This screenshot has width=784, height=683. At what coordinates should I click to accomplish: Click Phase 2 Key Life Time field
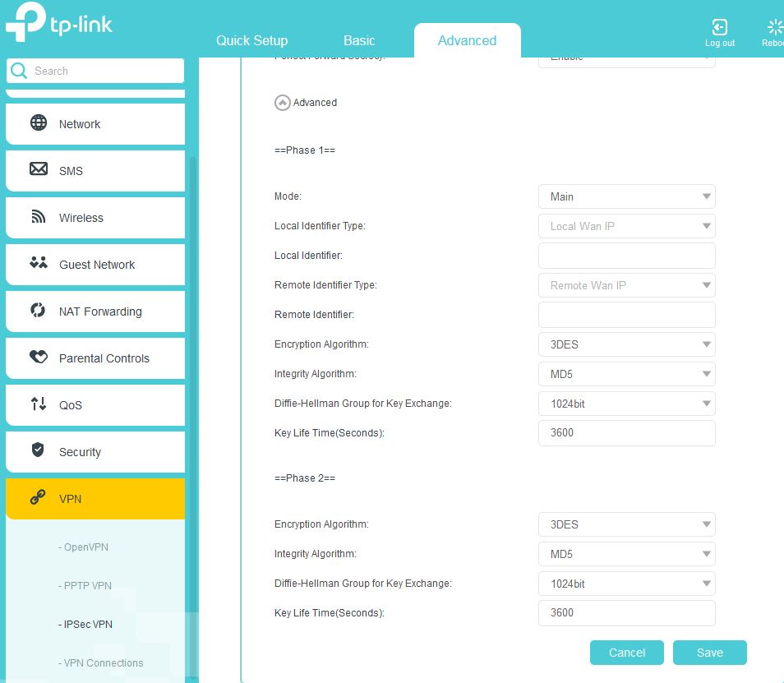(626, 613)
